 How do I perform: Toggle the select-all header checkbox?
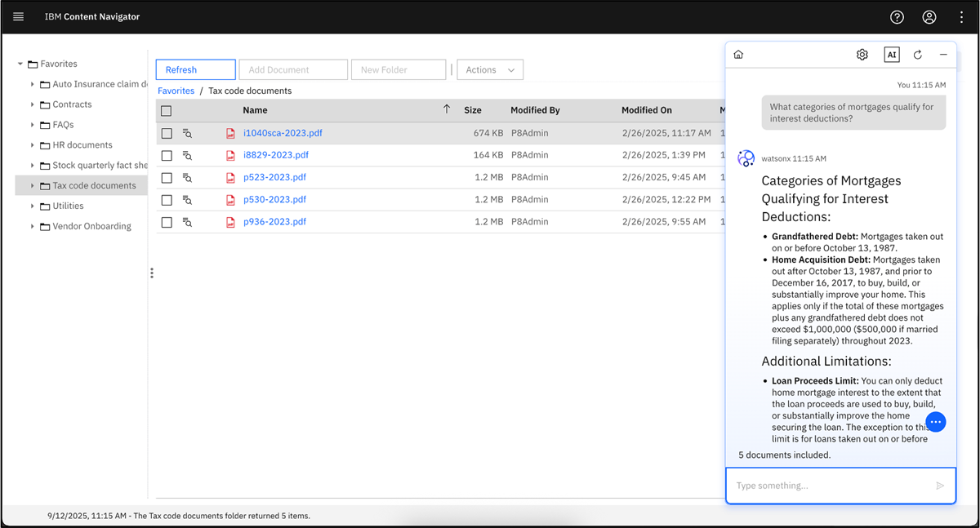click(x=167, y=110)
